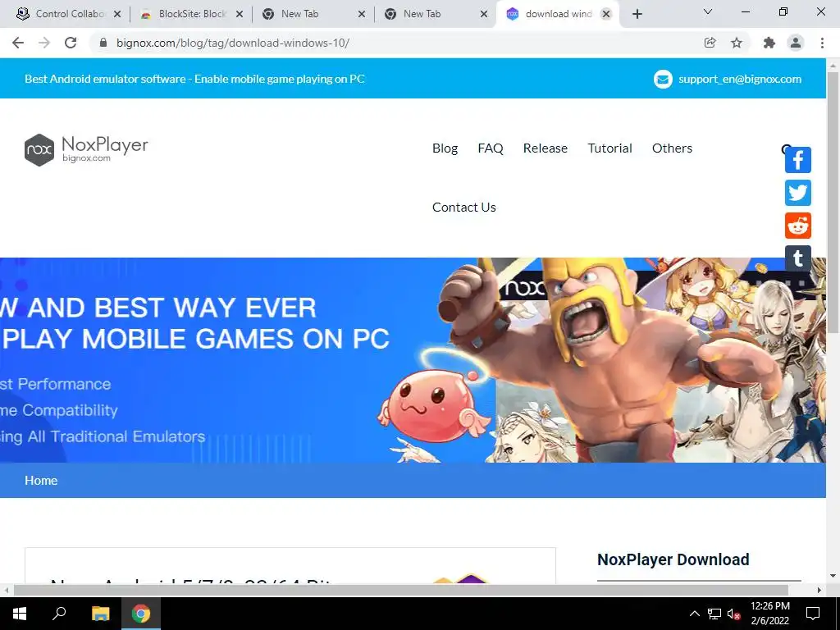Share page via Tumblr icon
Viewport: 840px width, 630px height.
pyautogui.click(x=798, y=258)
